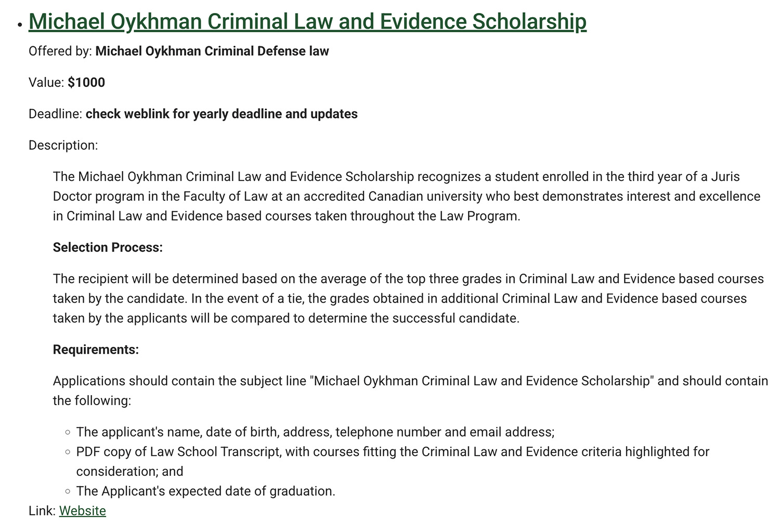Click the "Deadline:" label

[x=55, y=114]
